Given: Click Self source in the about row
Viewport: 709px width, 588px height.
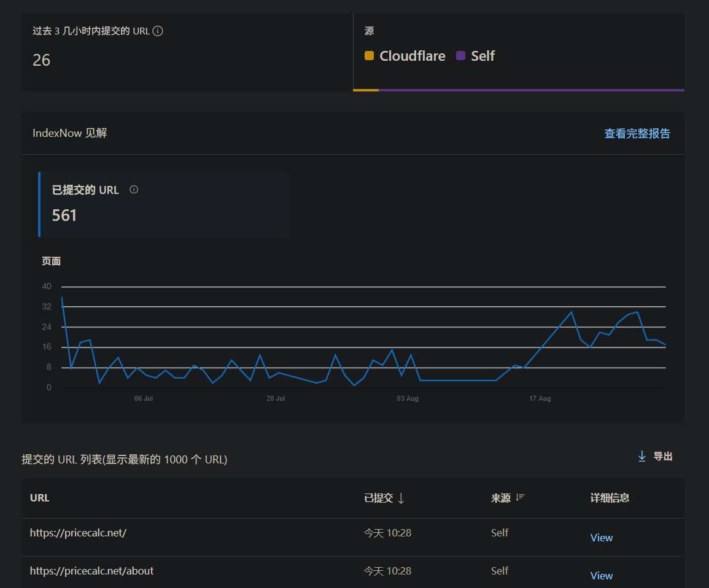Looking at the screenshot, I should pos(500,571).
